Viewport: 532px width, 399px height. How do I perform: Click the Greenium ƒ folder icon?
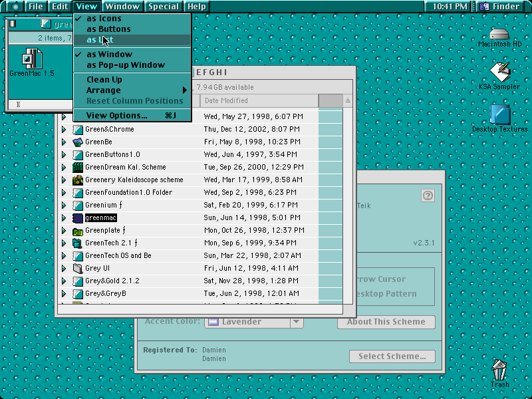[78, 205]
